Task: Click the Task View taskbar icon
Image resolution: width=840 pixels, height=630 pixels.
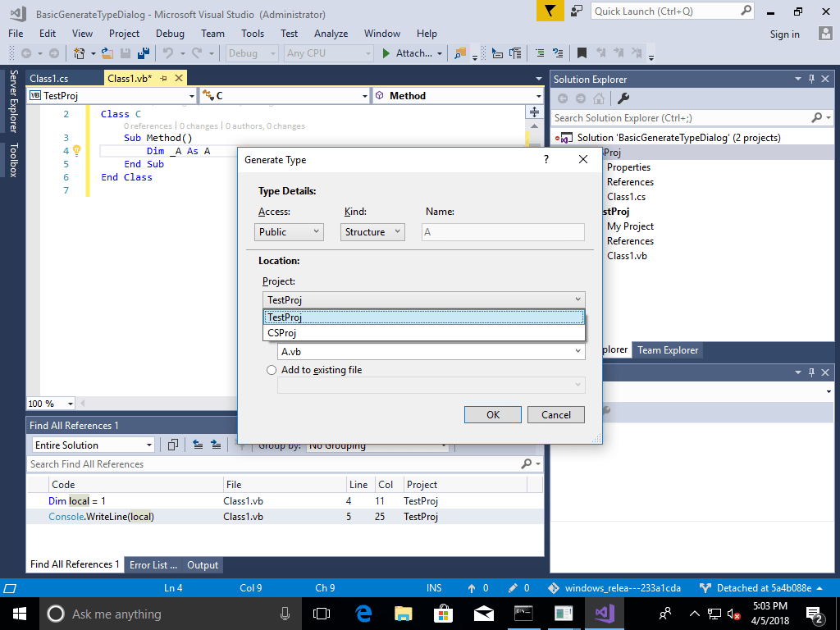Action: [322, 614]
